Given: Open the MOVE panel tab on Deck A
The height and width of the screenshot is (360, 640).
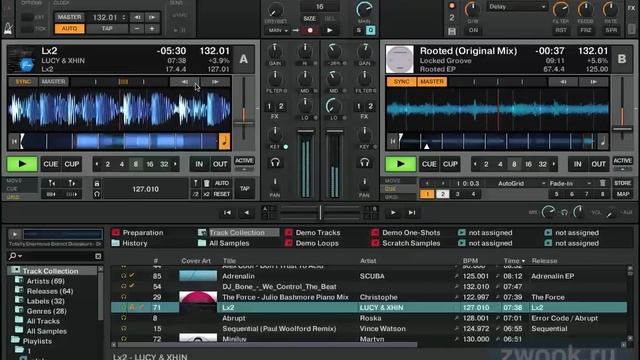Looking at the screenshot, I should click(15, 181).
